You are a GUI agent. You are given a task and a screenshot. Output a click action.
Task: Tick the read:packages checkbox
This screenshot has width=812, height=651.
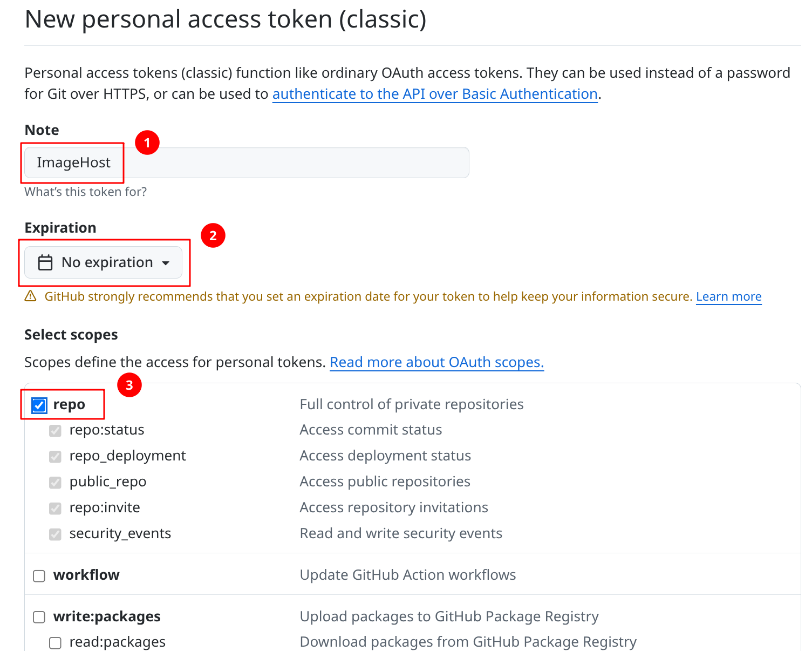pyautogui.click(x=55, y=643)
